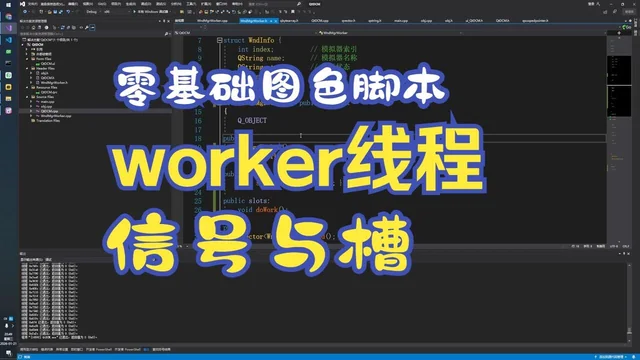
Task: Open the x86 platform dropdown
Action: [116, 12]
